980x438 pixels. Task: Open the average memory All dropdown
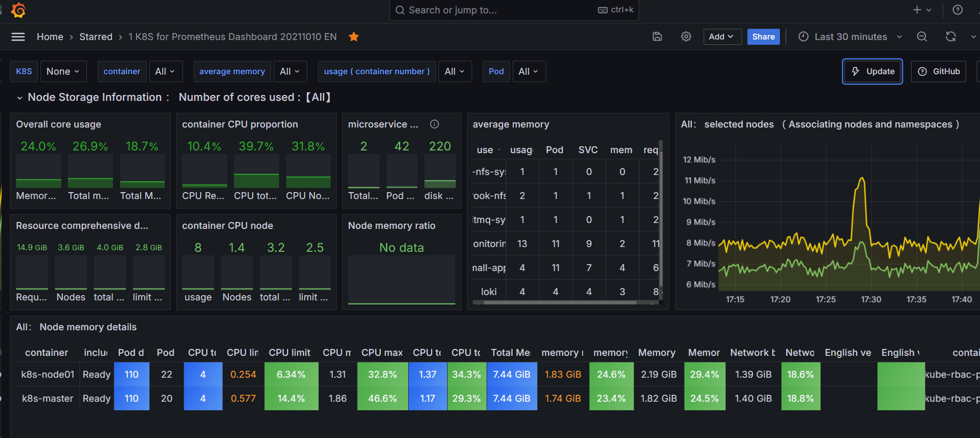290,71
